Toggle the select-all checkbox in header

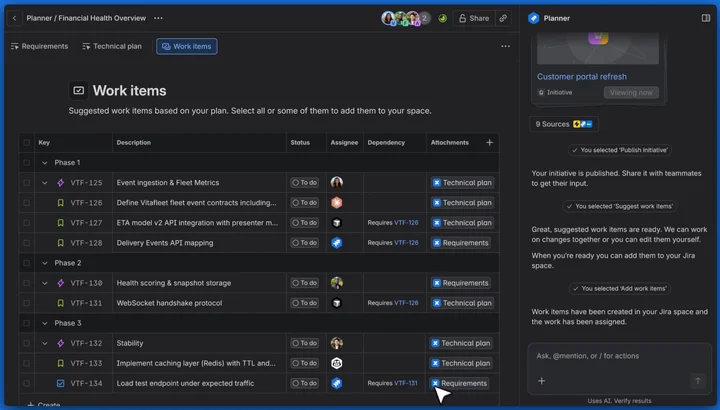coord(27,142)
